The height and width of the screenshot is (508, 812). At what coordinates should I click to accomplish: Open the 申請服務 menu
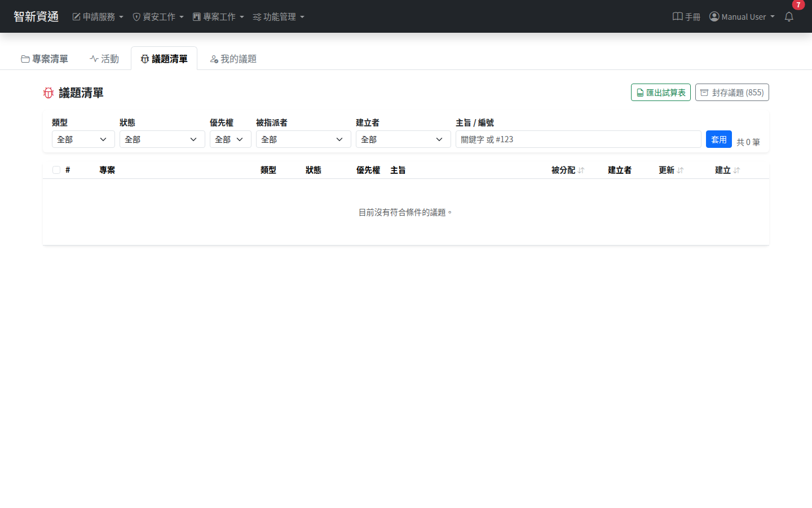tap(98, 17)
